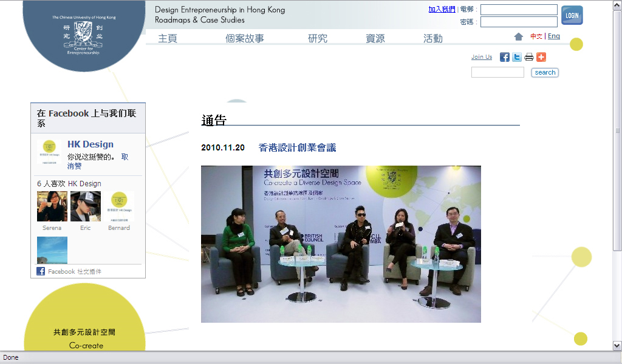Focus the 電郵 input field
Image resolution: width=622 pixels, height=364 pixels.
coord(519,10)
